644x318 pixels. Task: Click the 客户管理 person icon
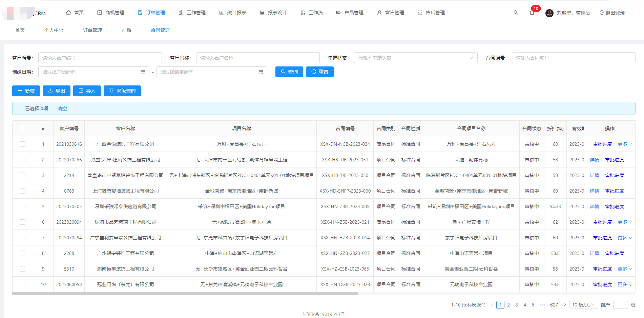coord(379,13)
